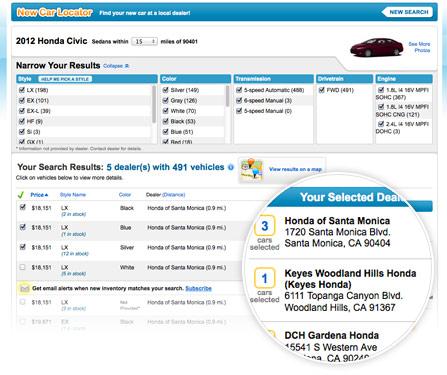Toggle the Black (53) color checkbox
447x375 pixels.
[165, 121]
